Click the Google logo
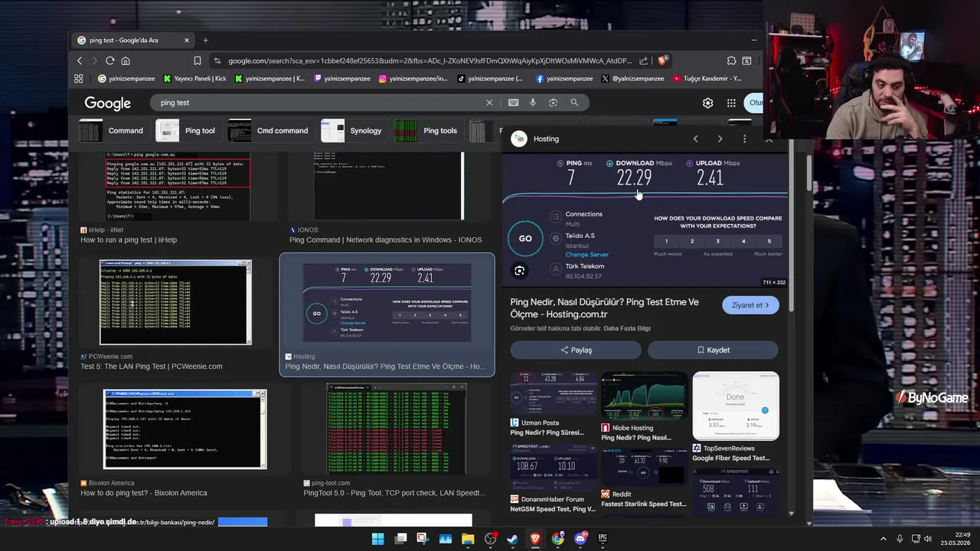 (x=107, y=103)
